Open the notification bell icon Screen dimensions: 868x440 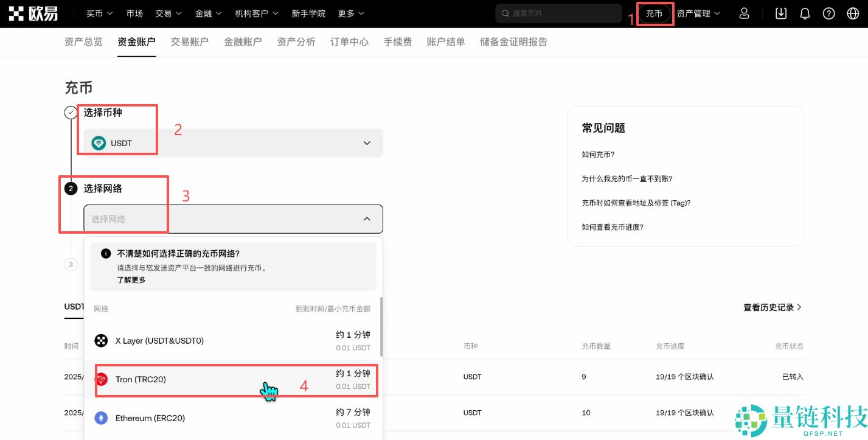804,13
